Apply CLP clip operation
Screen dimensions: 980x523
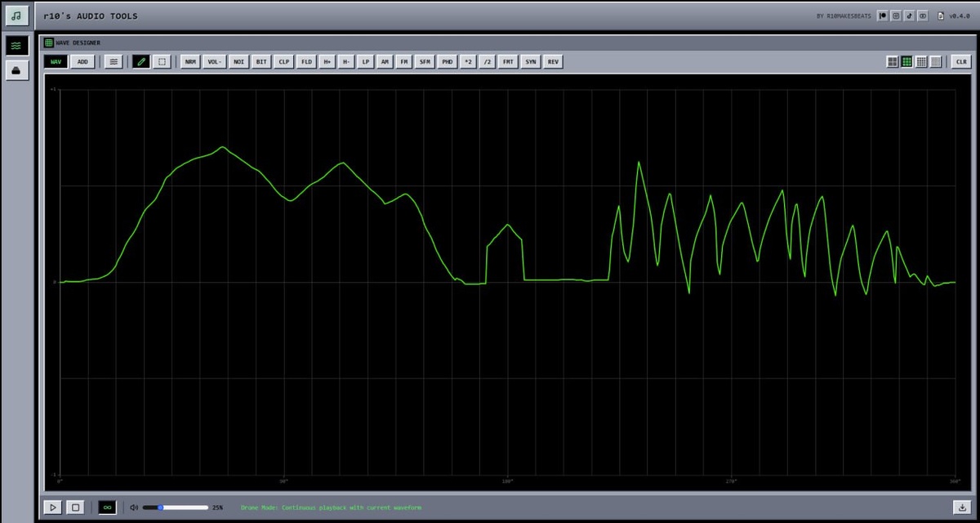pos(284,61)
